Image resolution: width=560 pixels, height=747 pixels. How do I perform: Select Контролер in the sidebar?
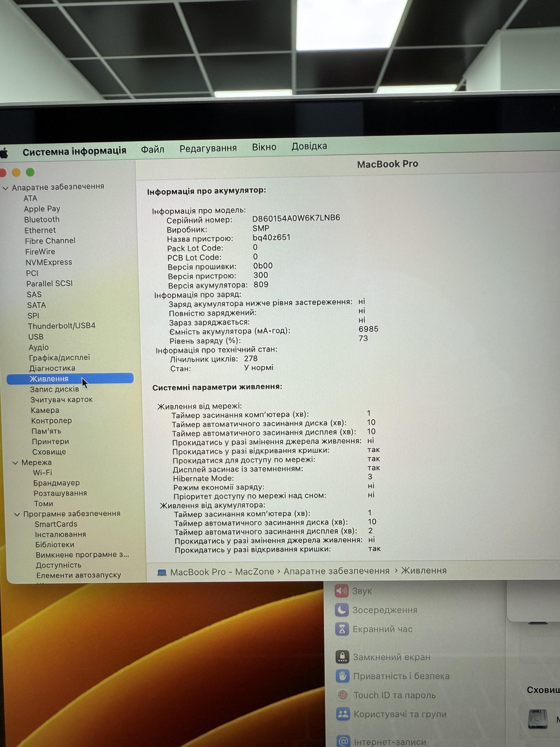click(x=51, y=420)
